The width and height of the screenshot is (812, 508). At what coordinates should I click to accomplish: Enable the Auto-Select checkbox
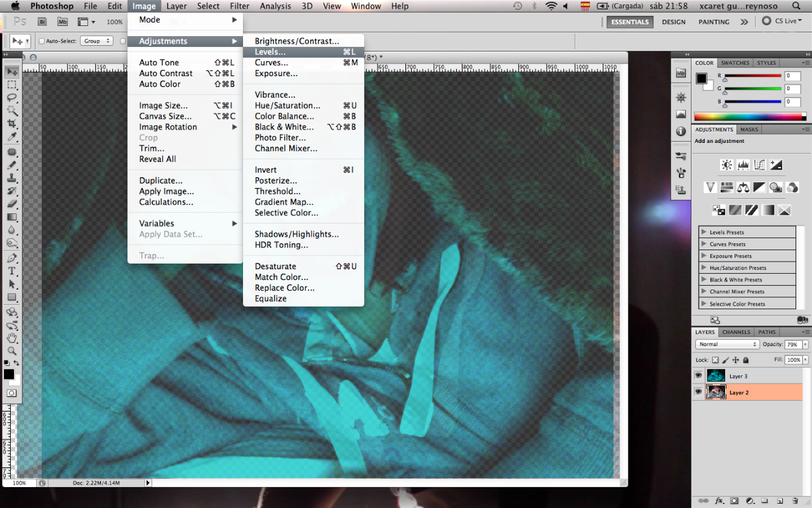coord(42,41)
